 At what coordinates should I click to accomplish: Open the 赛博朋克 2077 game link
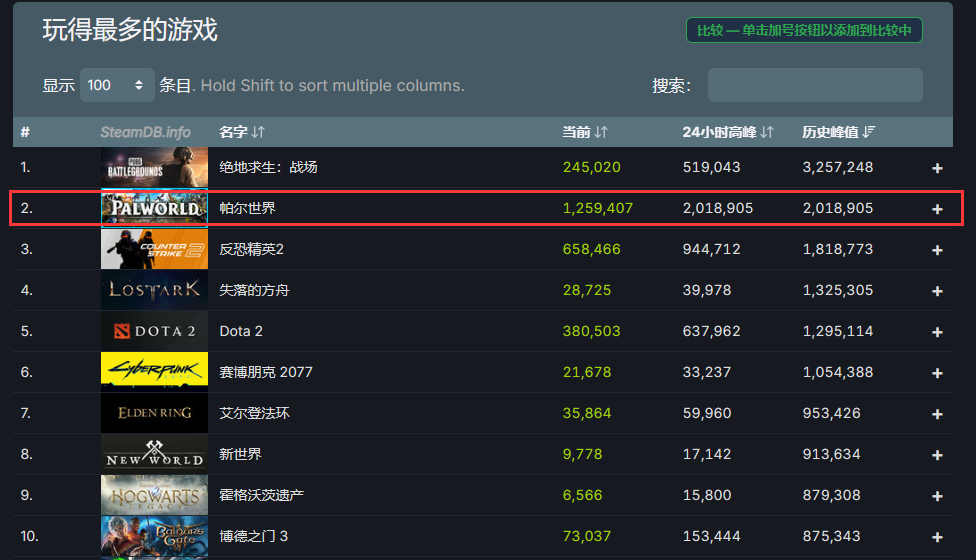tap(266, 372)
